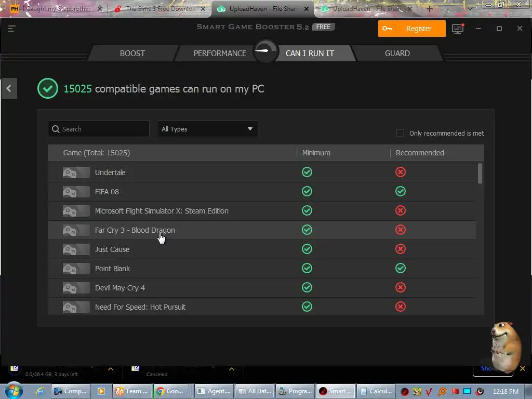This screenshot has height=399, width=532.
Task: Enable Only recommended is met checkbox
Action: [400, 133]
